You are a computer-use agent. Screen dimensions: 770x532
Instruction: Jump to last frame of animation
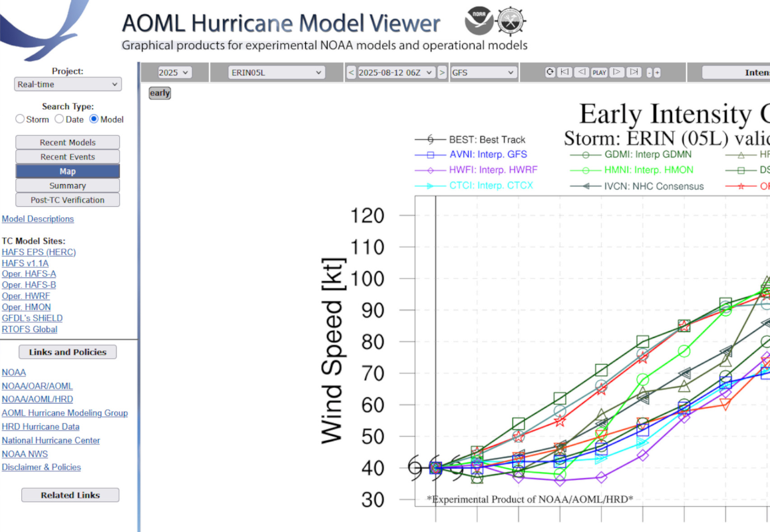634,72
